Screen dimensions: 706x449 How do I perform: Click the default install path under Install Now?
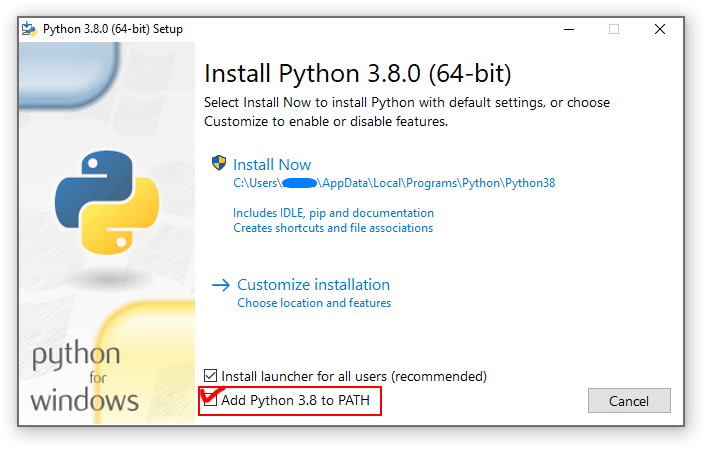pyautogui.click(x=394, y=183)
